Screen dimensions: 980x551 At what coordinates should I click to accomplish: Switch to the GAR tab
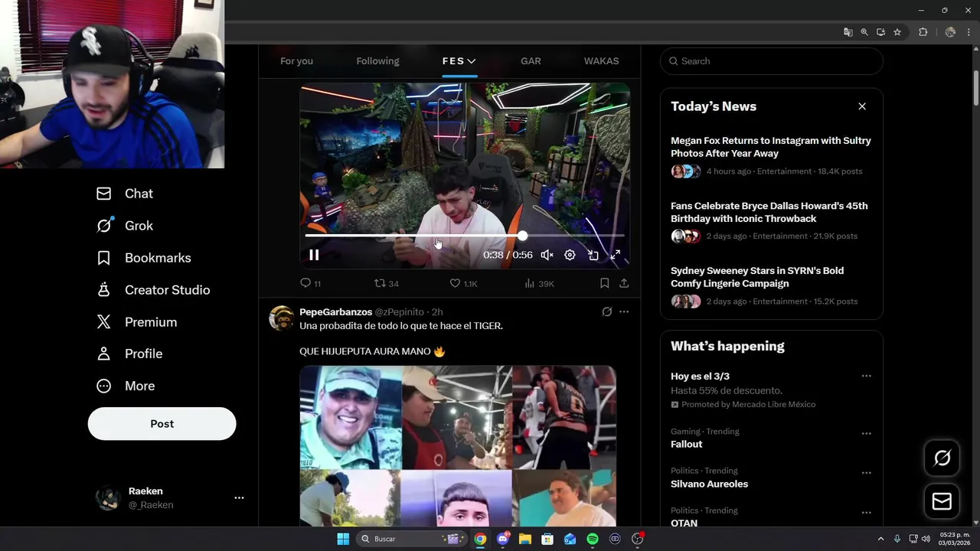click(531, 61)
